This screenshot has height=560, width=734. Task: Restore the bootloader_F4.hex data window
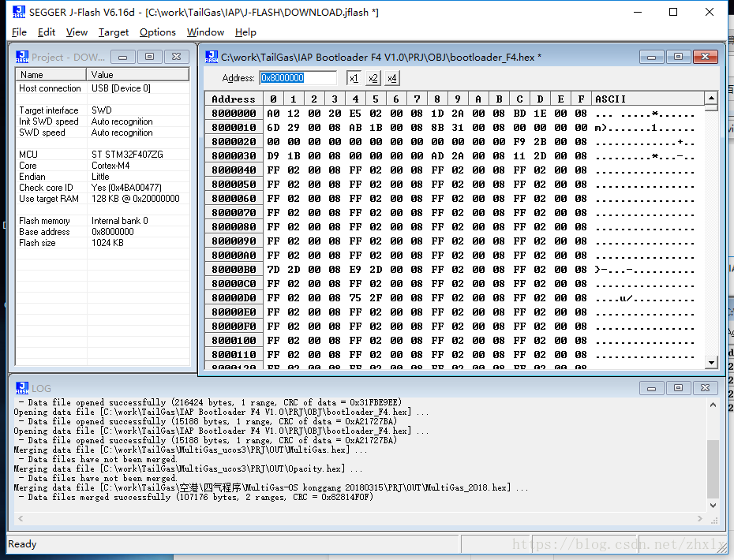pos(677,57)
